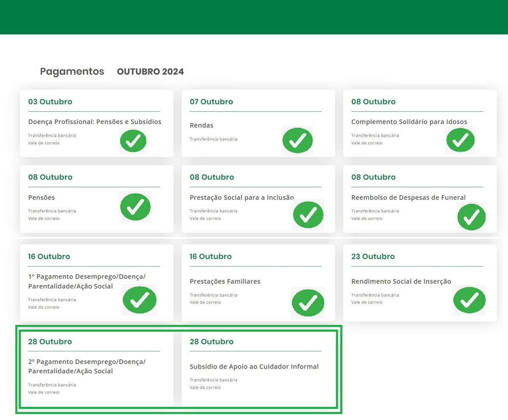Click the Rendas payment title

tap(201, 125)
